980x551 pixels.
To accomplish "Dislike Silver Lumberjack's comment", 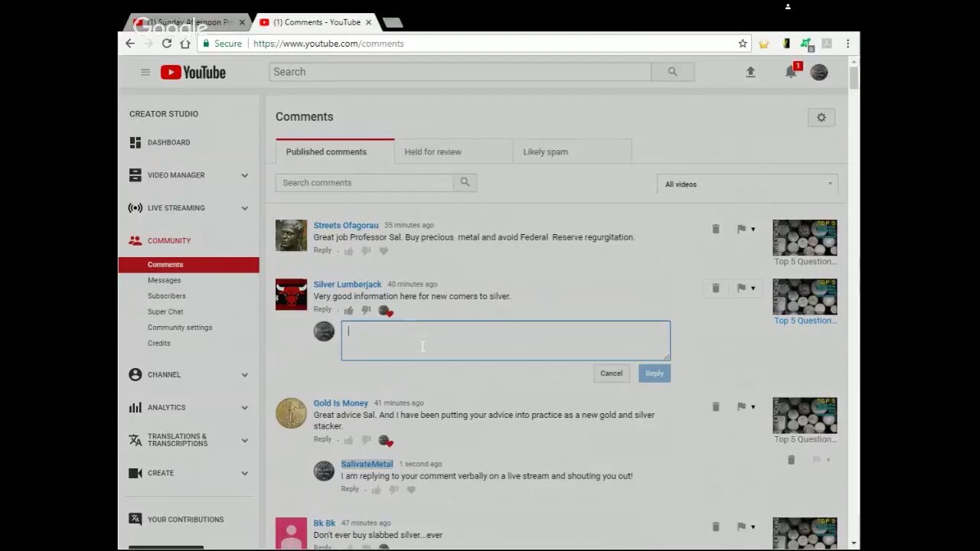I will [x=366, y=310].
